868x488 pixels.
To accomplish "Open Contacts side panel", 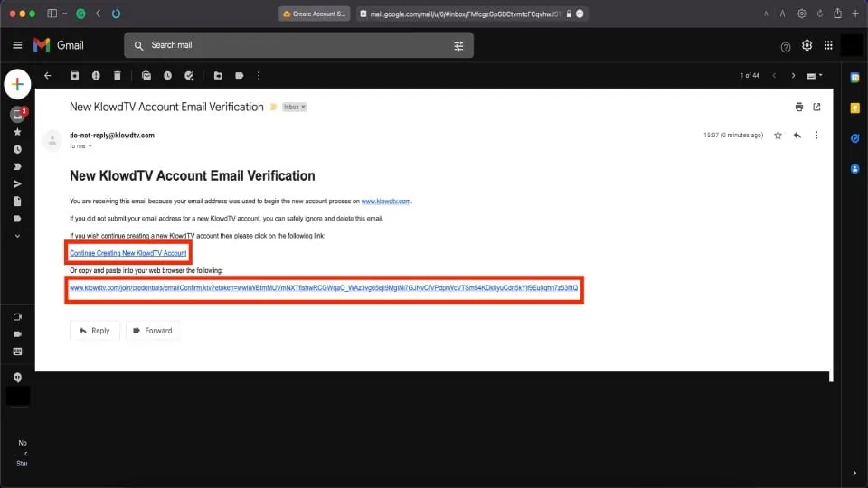I will click(x=854, y=169).
